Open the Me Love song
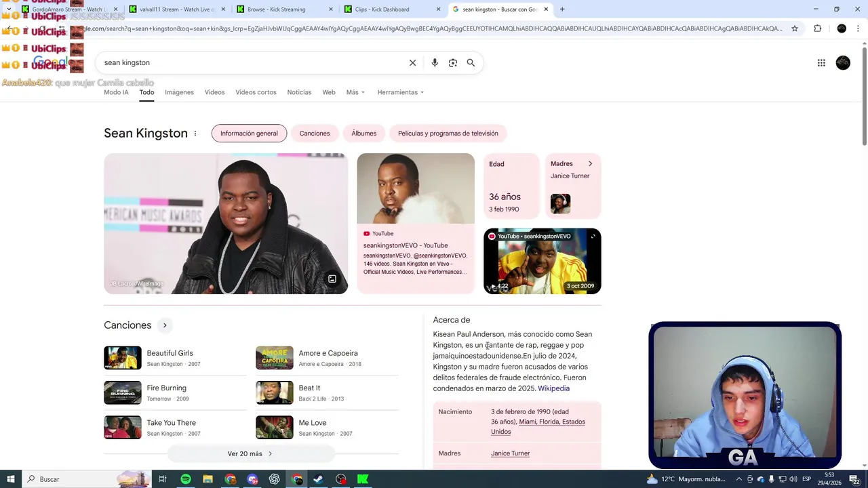Image resolution: width=868 pixels, height=488 pixels. pyautogui.click(x=327, y=428)
